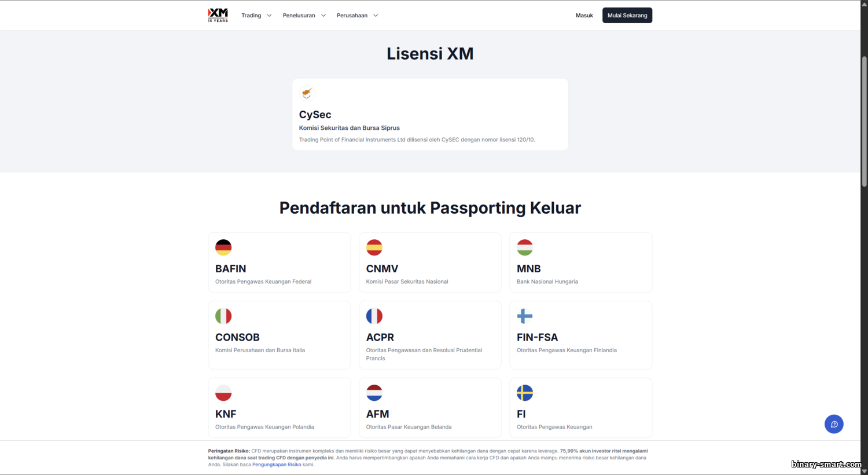Open the live chat bubble button

click(x=834, y=424)
